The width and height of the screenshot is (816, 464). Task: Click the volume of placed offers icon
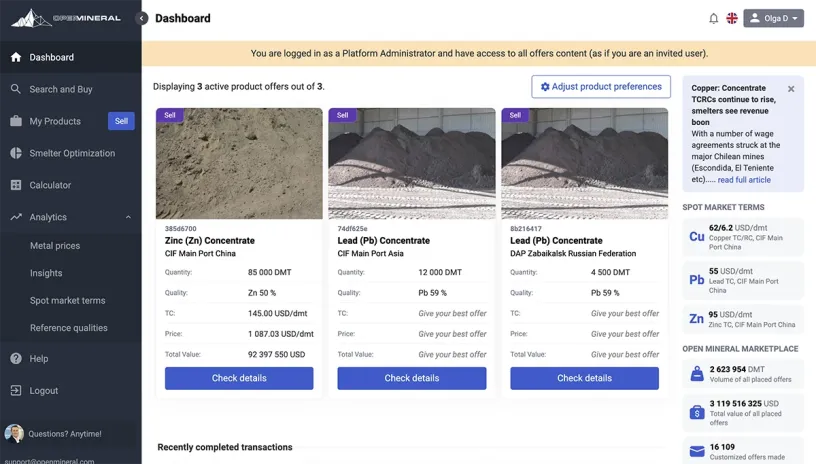click(697, 373)
